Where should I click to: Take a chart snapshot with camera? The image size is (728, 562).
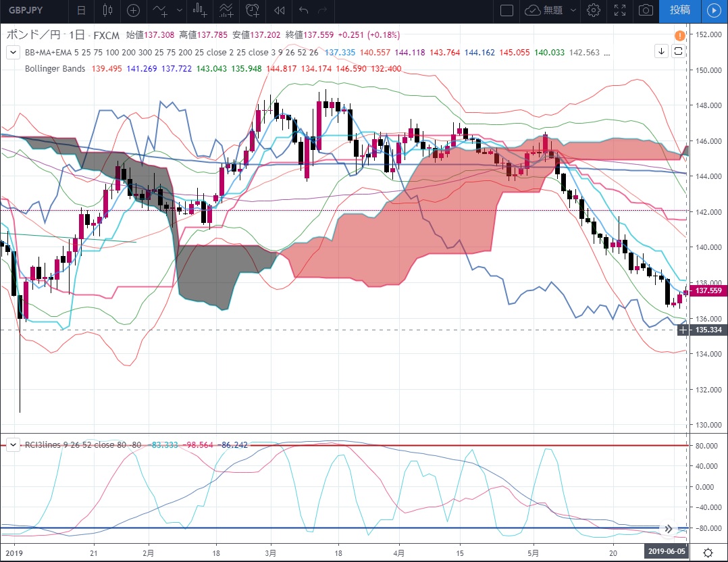646,10
